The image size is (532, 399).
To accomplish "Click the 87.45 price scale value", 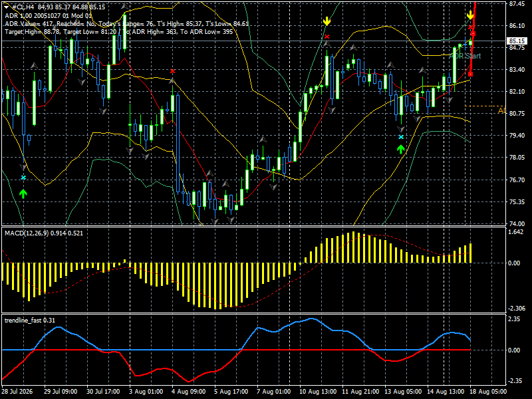I will (517, 4).
